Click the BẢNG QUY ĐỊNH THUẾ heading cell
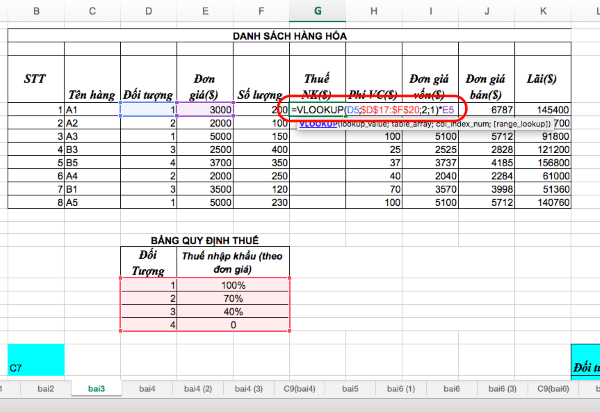 click(205, 240)
